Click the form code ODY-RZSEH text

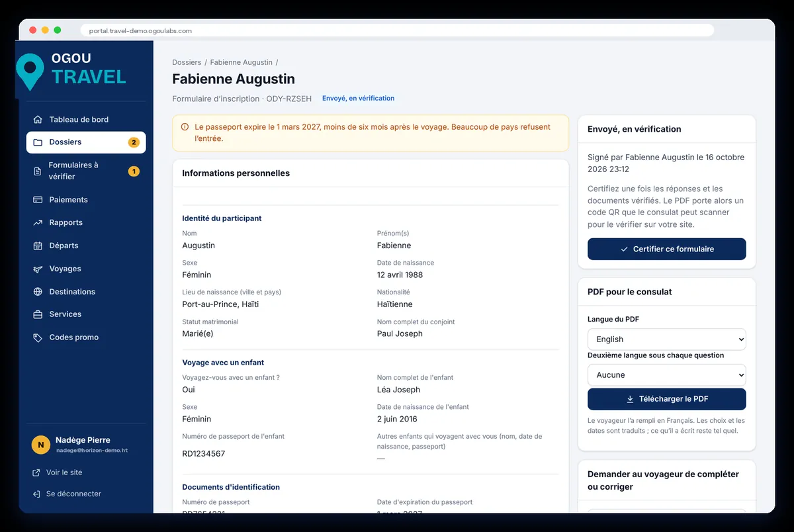[x=288, y=99]
